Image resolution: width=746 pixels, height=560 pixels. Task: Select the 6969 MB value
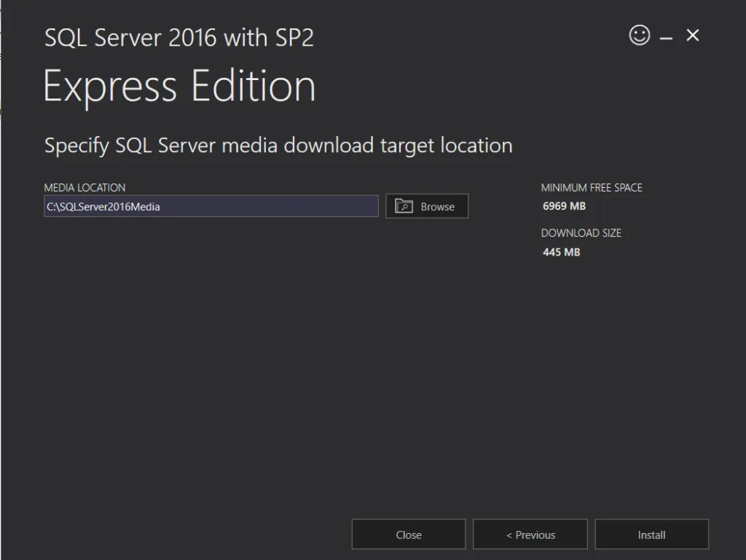[x=564, y=206]
